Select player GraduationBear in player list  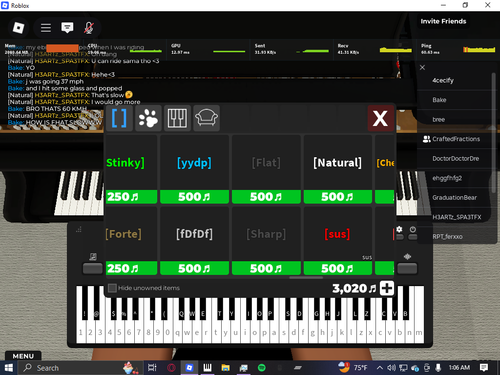(x=455, y=197)
